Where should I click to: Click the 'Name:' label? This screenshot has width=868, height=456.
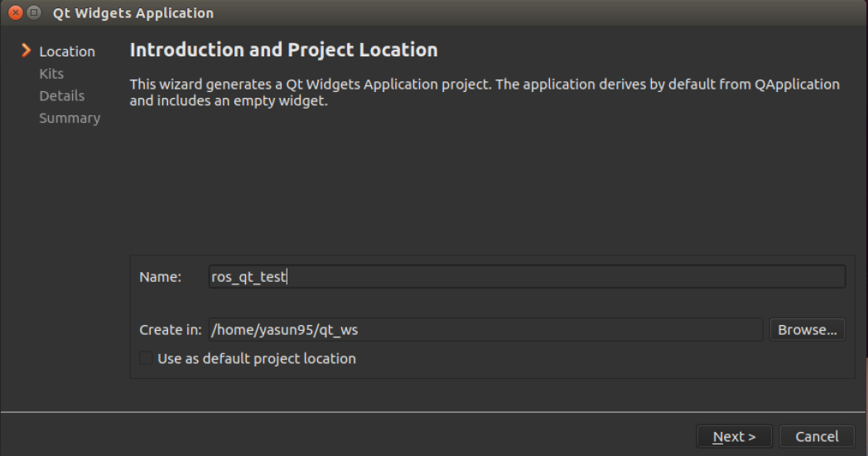pyautogui.click(x=160, y=276)
